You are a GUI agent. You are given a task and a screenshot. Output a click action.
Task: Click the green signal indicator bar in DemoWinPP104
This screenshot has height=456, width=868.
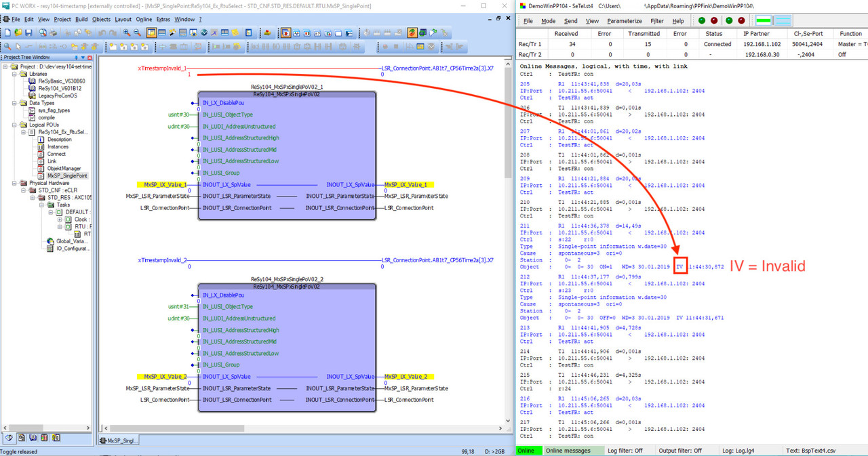(x=765, y=20)
